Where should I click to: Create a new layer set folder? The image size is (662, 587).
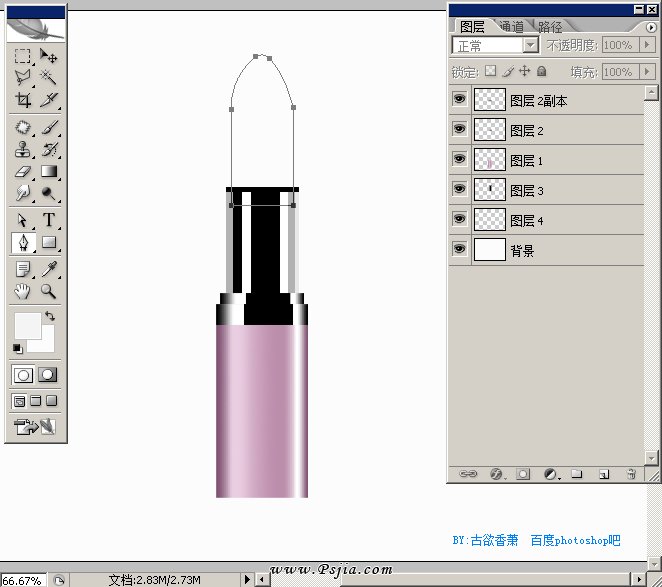577,474
